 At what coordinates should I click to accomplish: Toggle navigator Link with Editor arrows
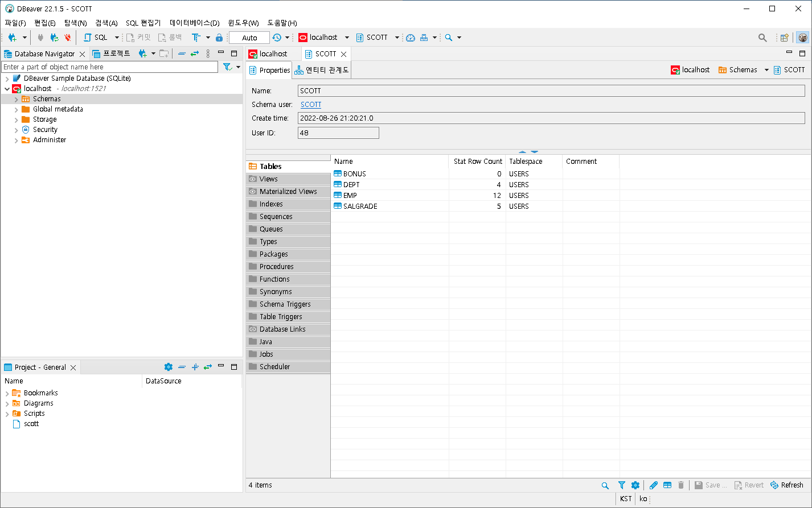click(x=195, y=53)
